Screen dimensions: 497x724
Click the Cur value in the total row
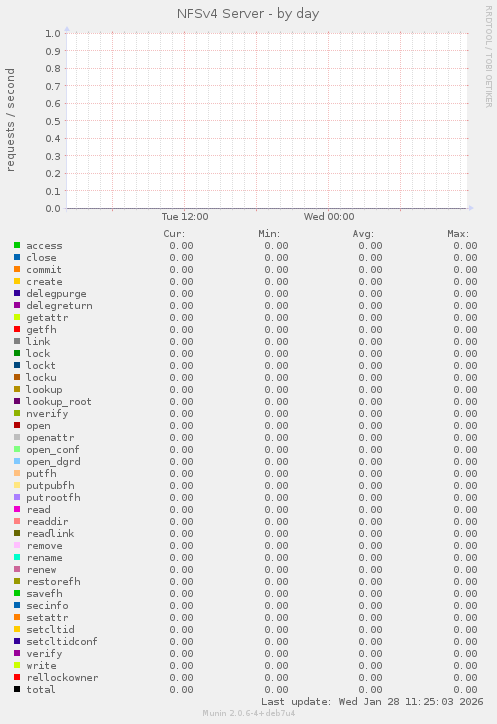pos(181,690)
